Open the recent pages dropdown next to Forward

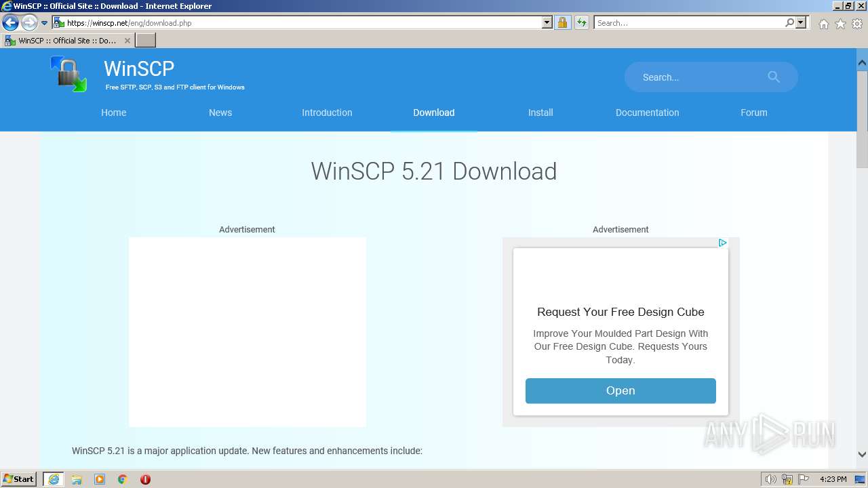[44, 23]
